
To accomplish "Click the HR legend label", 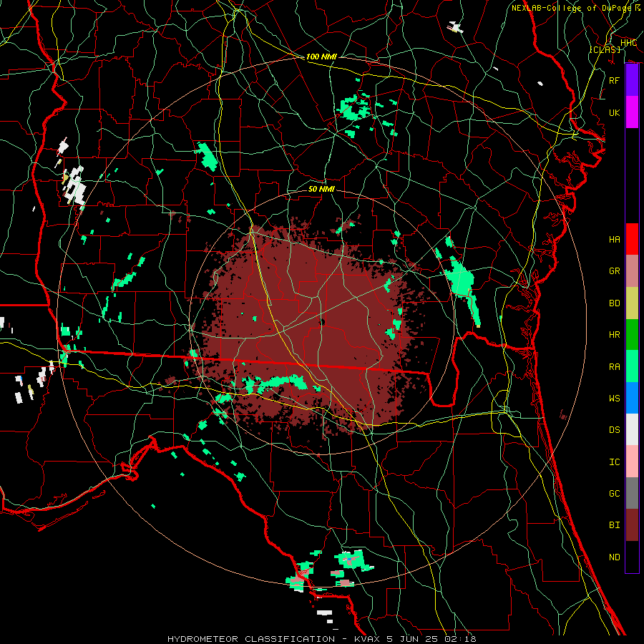I will tap(615, 335).
